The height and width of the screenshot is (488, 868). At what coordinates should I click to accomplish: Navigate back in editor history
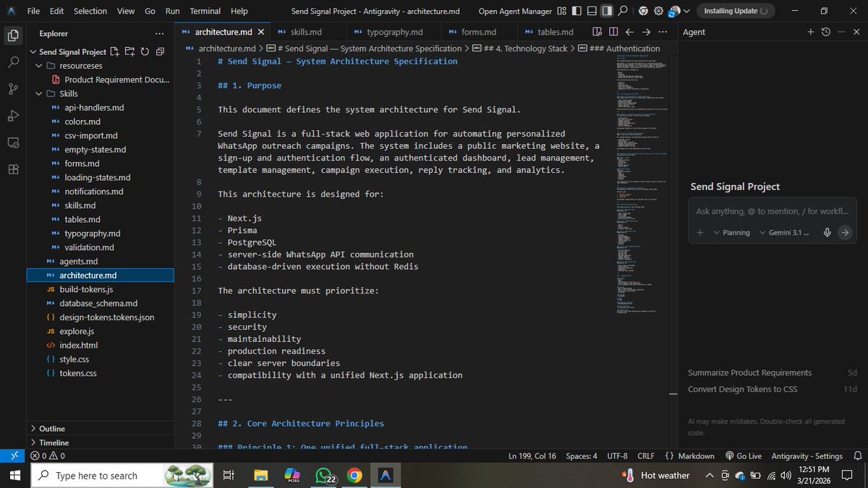pos(629,32)
